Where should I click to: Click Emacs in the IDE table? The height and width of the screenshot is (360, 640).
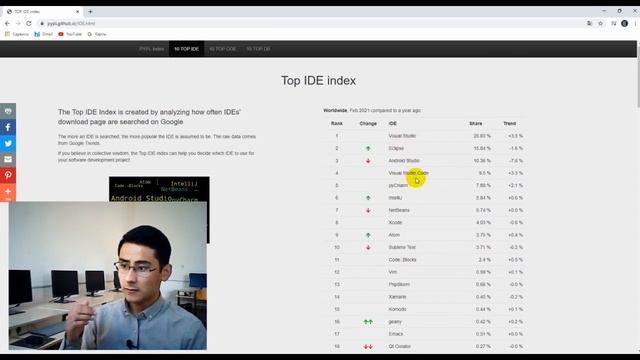click(396, 334)
